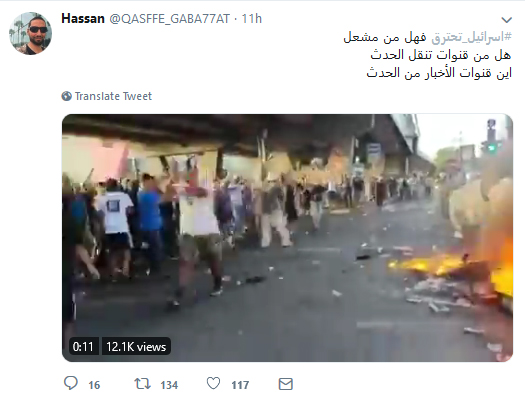Viewport: 525px width, 401px height.
Task: Send tweet via the envelope message icon
Action: coord(286,384)
